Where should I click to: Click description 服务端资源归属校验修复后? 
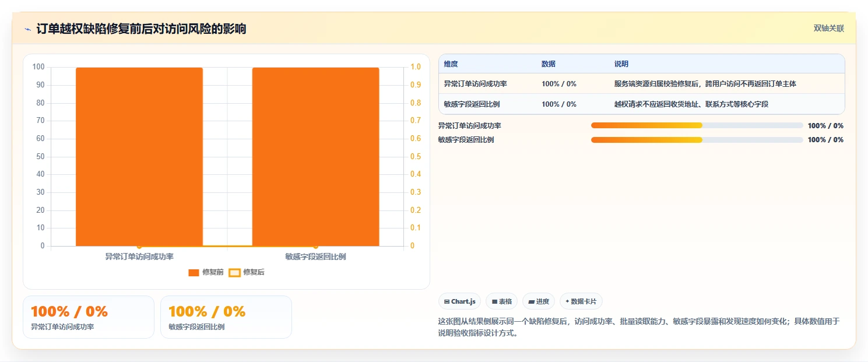pos(705,84)
